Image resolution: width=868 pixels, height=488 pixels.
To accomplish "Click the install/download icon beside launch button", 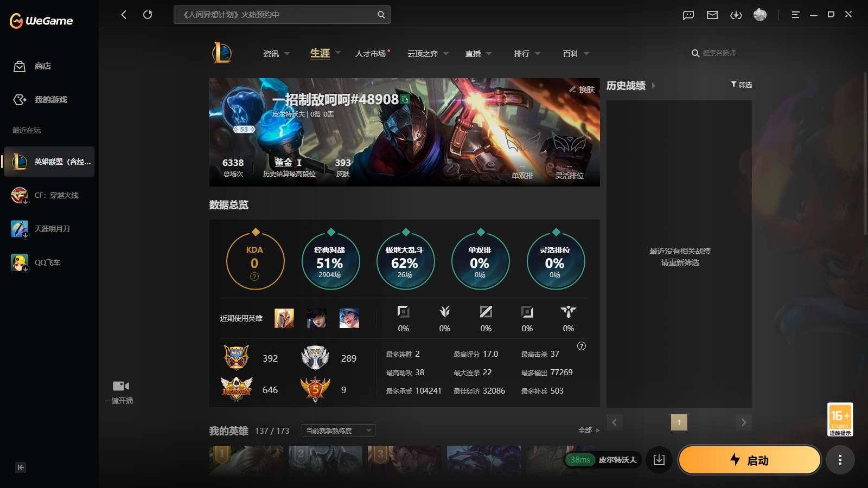I will [x=659, y=460].
